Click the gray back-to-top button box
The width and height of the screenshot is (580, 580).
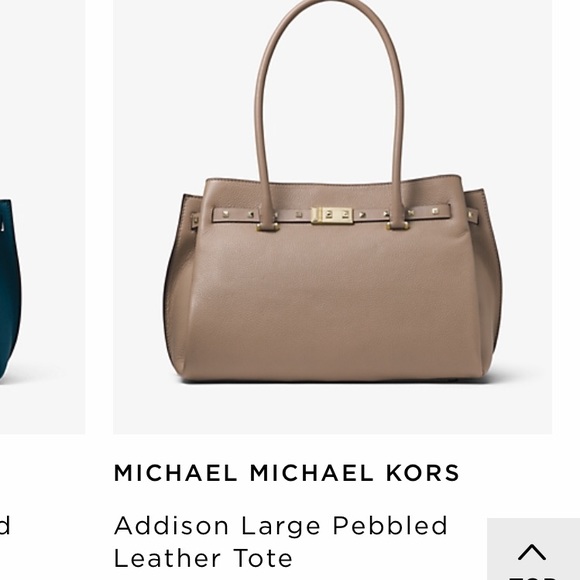[533, 549]
